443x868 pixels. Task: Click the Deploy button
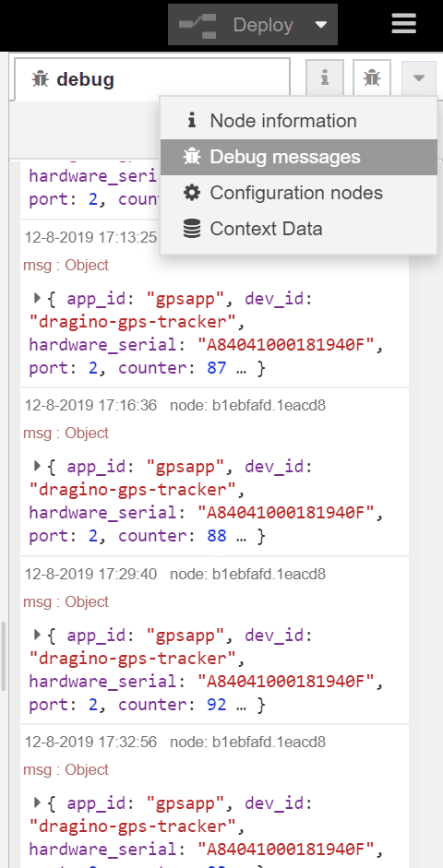click(253, 25)
